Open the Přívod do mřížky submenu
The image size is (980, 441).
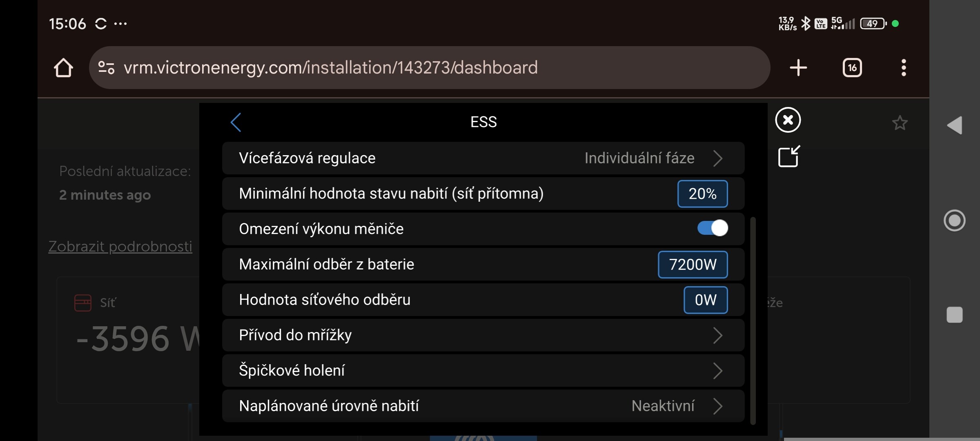point(483,335)
